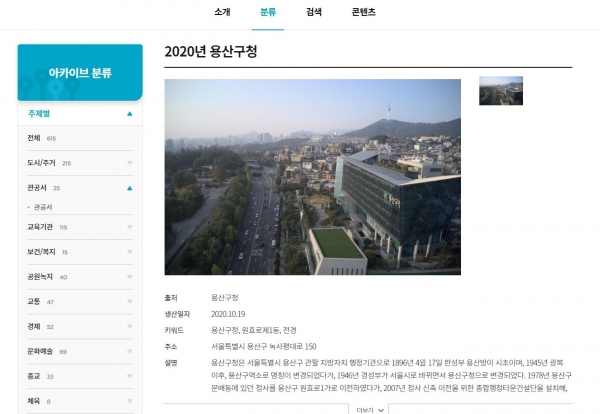Expand the 보건/복지 category arrow

pos(130,252)
